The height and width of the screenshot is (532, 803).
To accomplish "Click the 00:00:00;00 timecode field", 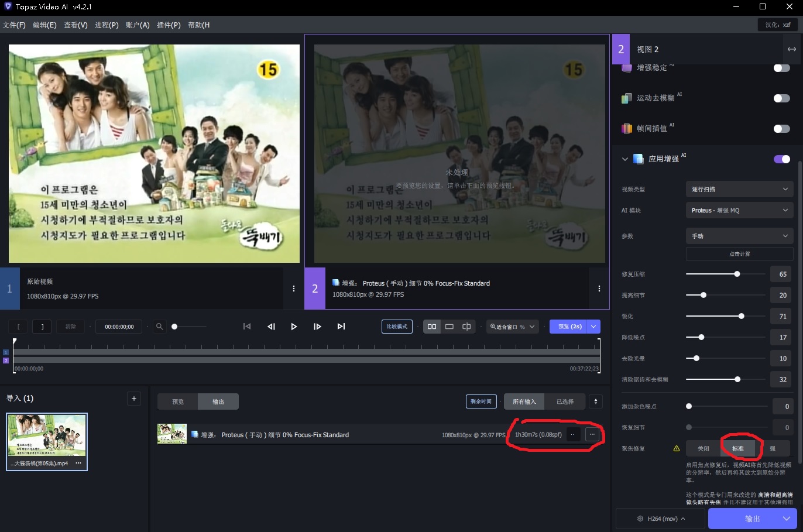I will pyautogui.click(x=119, y=327).
